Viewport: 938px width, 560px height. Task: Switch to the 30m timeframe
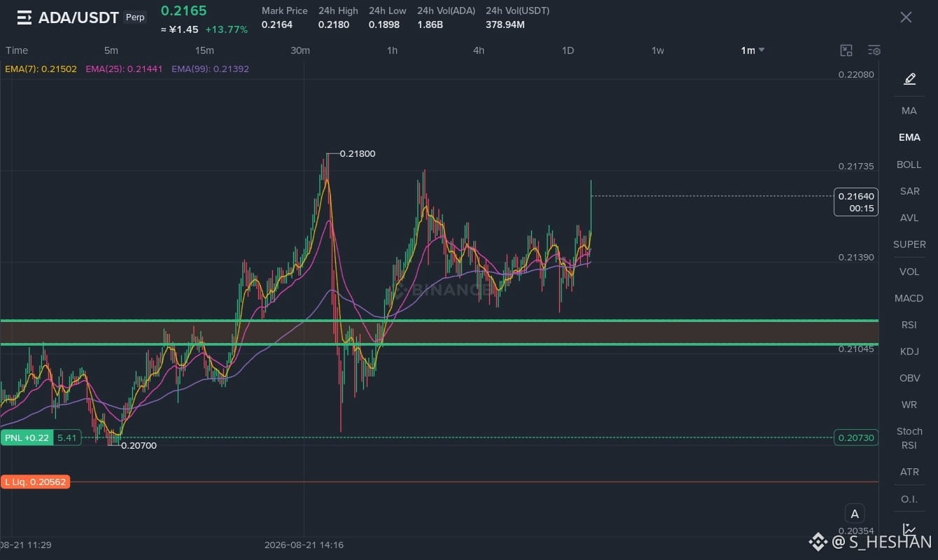click(x=300, y=50)
